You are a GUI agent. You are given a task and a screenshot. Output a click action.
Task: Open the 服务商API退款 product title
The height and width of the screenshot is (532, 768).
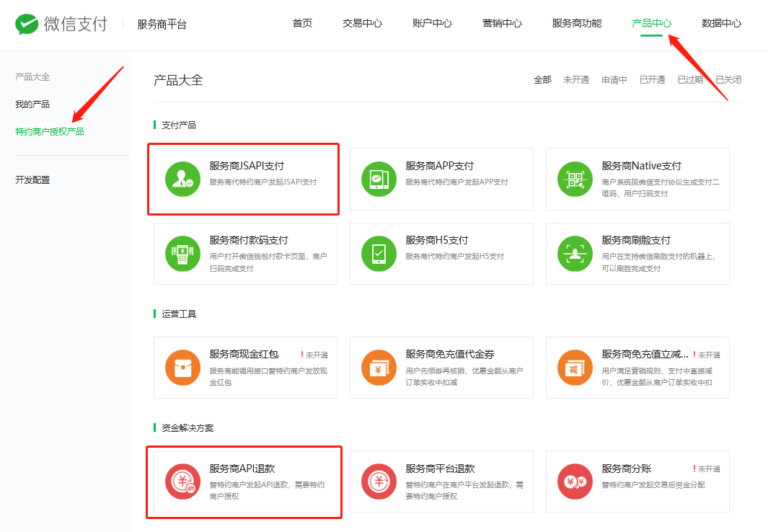click(242, 469)
